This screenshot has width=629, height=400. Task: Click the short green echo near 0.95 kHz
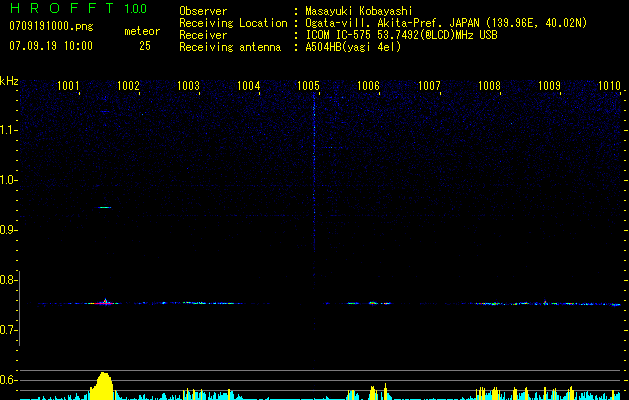click(105, 207)
